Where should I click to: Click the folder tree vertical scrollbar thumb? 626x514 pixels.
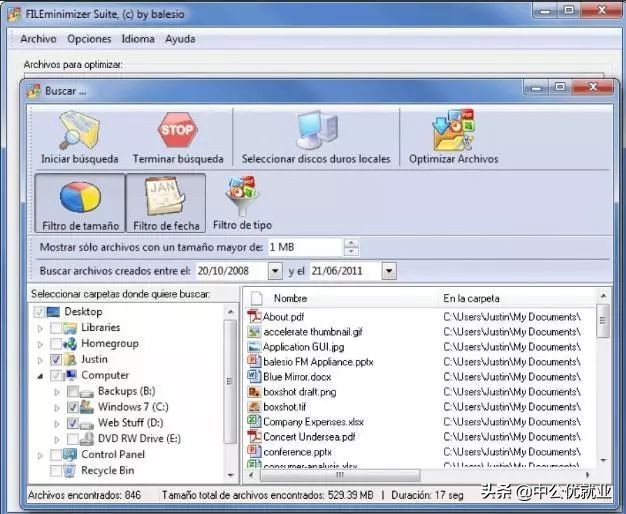230,381
